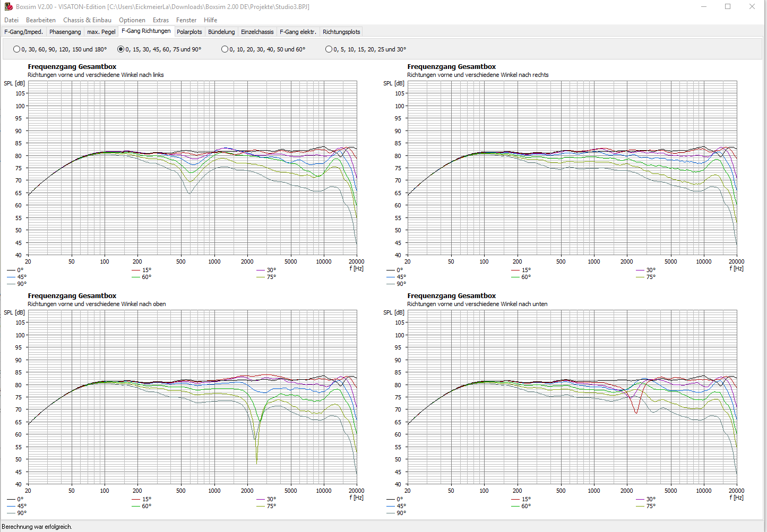Viewport: 767px width, 532px height.
Task: Open the Einzelchassis tab
Action: pos(257,32)
